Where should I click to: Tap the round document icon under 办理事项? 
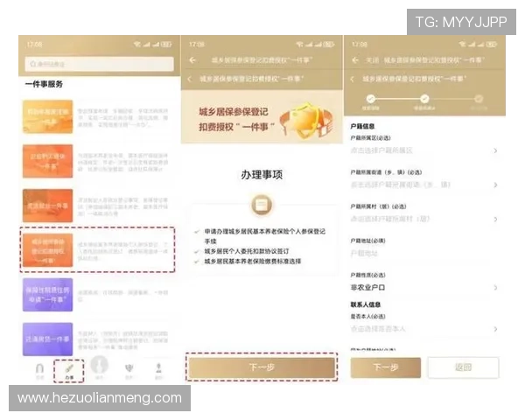(x=262, y=204)
